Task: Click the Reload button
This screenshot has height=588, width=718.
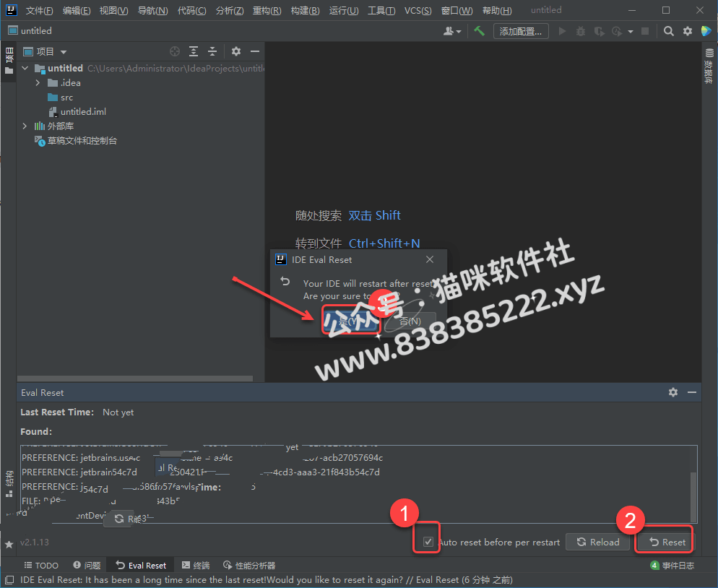Action: [x=598, y=542]
